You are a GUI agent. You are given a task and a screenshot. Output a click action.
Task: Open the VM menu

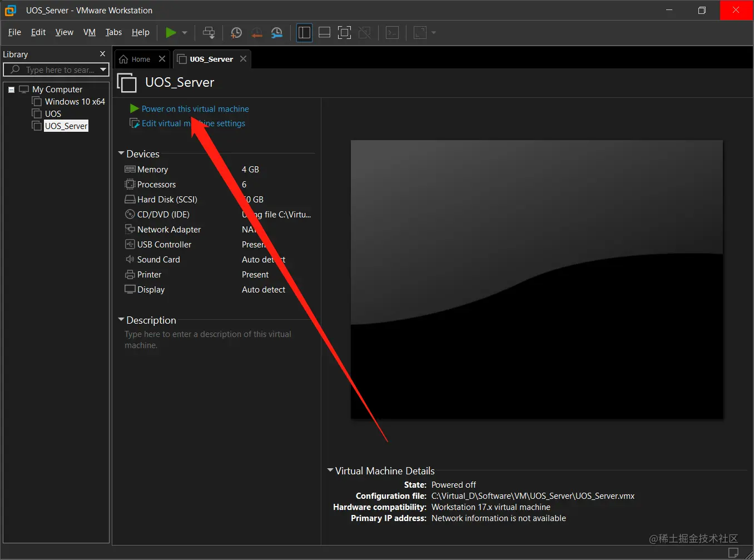point(90,32)
